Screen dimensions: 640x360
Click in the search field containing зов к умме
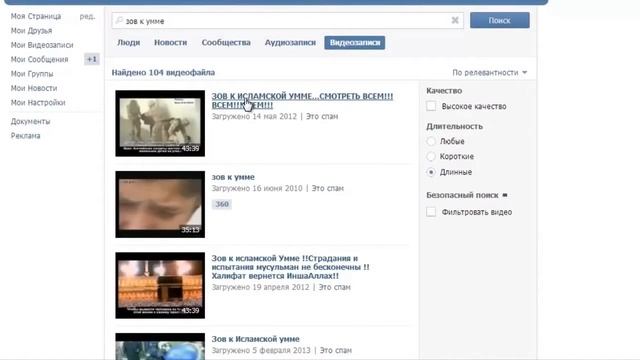[287, 20]
